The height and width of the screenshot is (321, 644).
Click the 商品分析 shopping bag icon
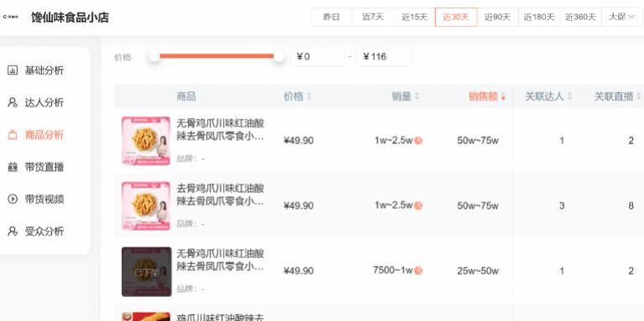13,135
